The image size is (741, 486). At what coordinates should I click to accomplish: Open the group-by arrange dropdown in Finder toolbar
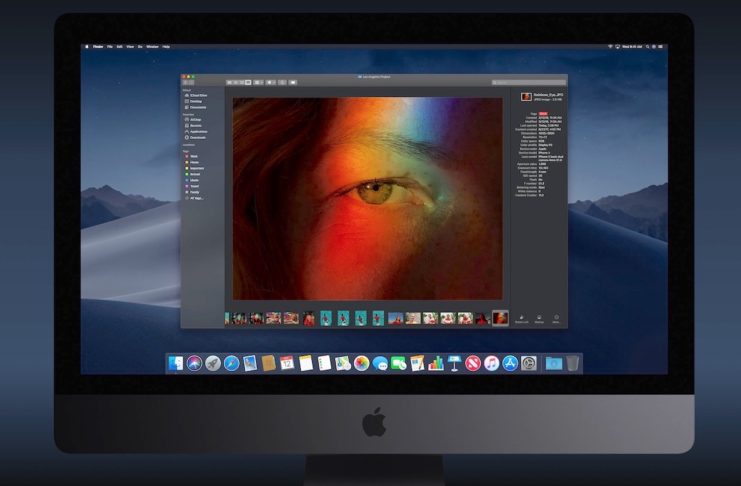click(258, 82)
